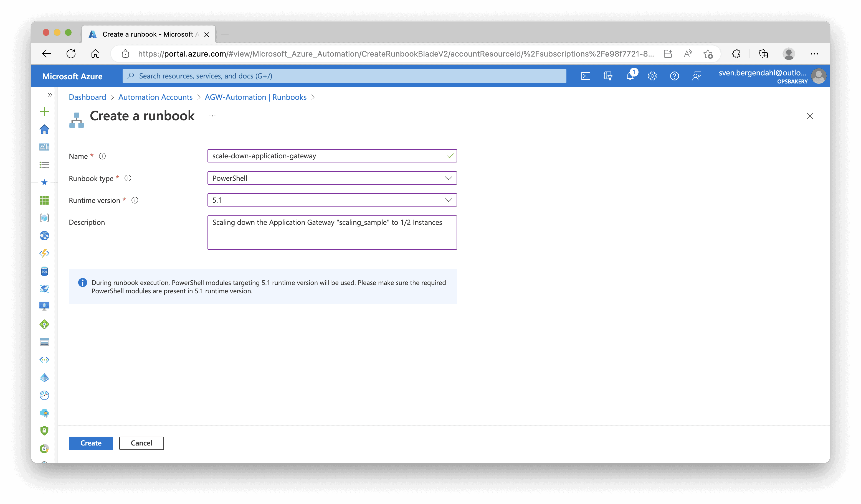Open the notifications bell

630,76
